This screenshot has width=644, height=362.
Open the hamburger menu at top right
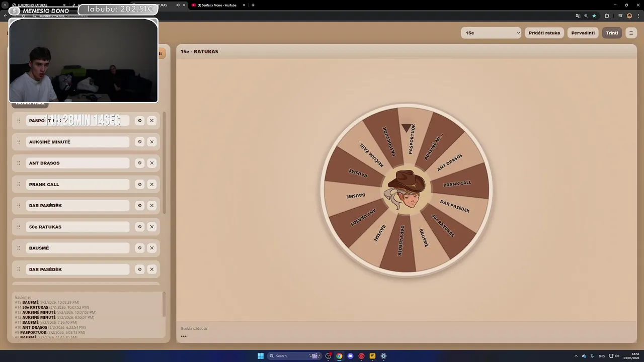point(631,33)
